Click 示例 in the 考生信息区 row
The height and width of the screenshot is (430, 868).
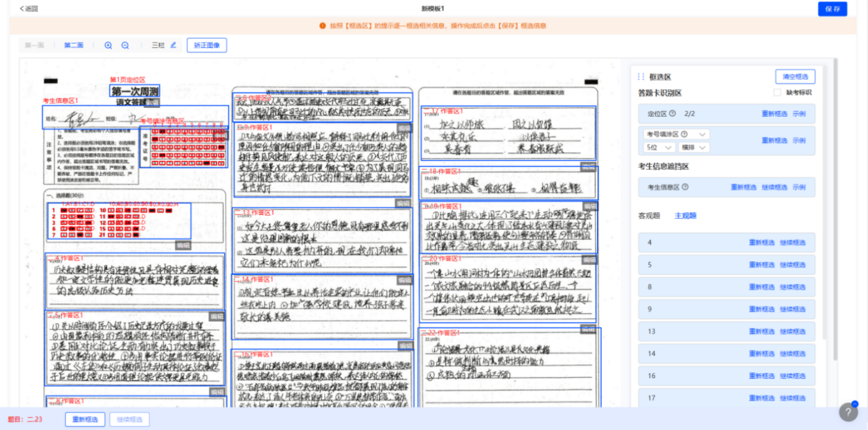[799, 187]
